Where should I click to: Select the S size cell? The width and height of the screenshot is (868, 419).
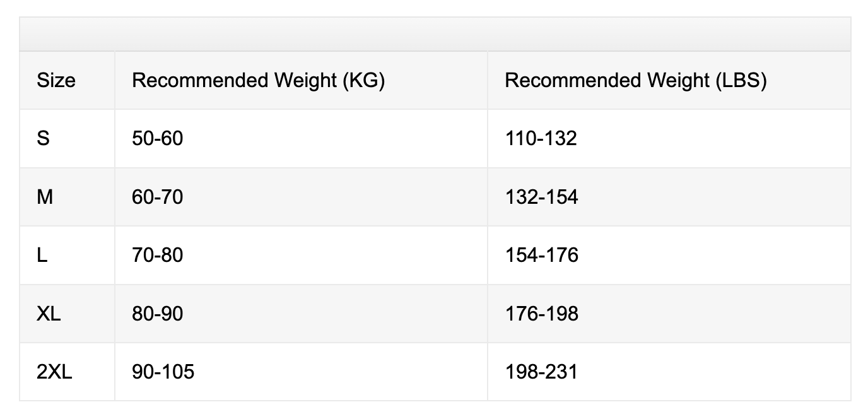[x=44, y=138]
